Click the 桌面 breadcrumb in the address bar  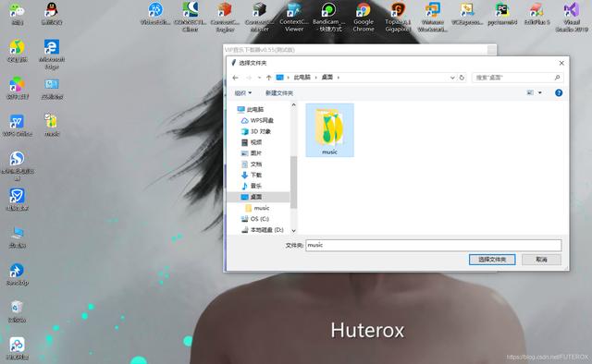pyautogui.click(x=327, y=78)
